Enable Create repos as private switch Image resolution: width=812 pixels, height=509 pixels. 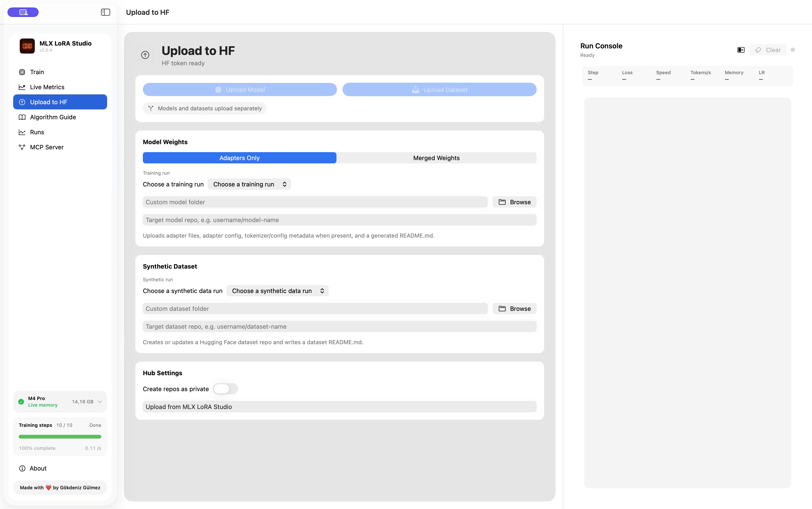[x=225, y=389]
